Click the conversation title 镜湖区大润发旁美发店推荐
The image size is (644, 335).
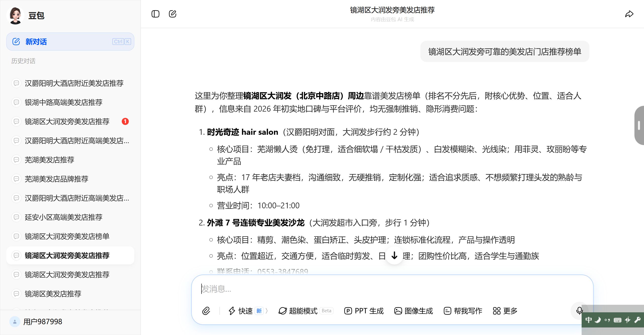[392, 10]
